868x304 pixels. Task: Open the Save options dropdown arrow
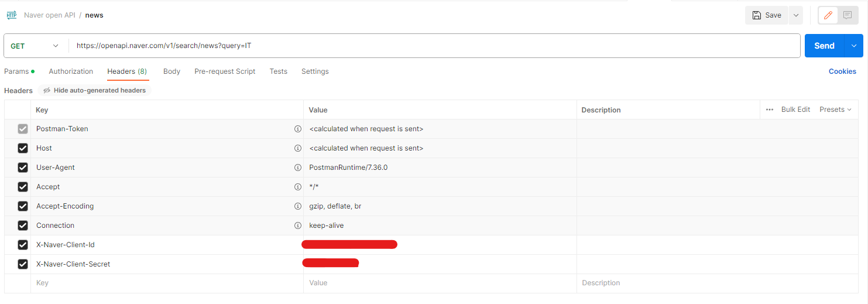795,15
